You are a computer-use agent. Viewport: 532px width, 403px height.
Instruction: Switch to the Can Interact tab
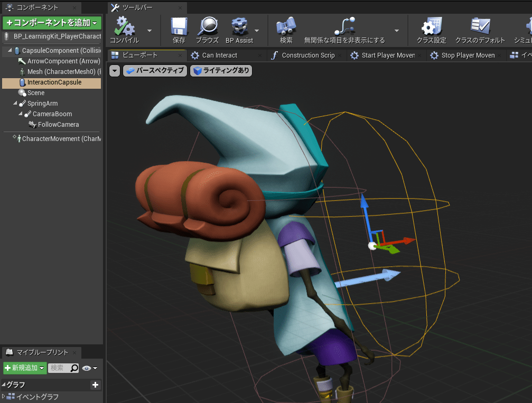(219, 55)
